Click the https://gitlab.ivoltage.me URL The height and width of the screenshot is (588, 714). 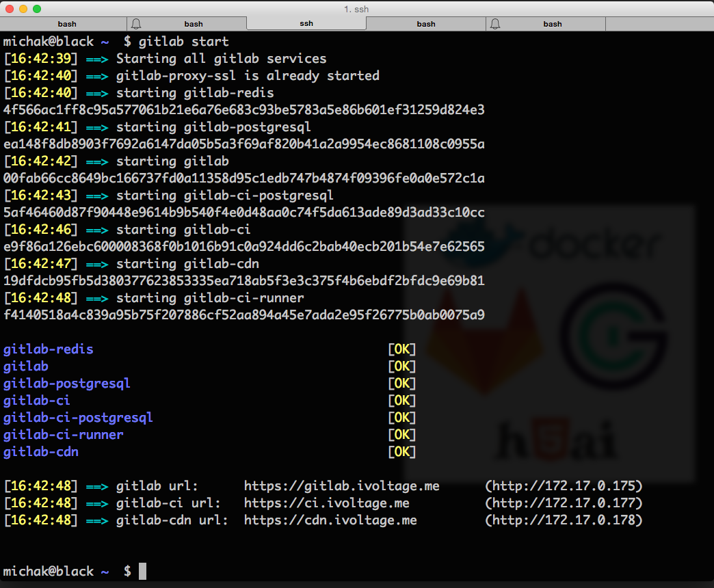(x=341, y=486)
